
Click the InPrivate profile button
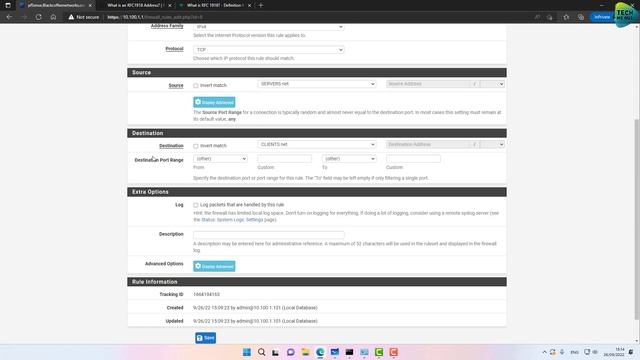(602, 17)
